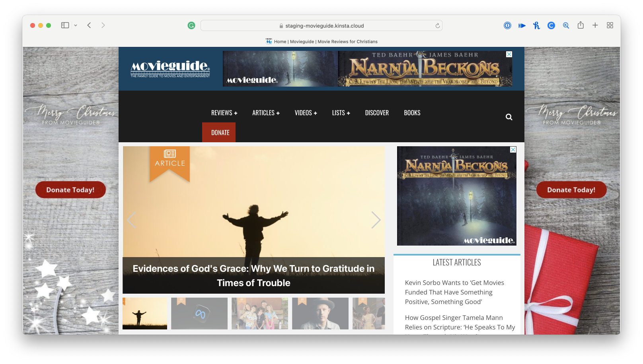The height and width of the screenshot is (364, 643).
Task: Open the Discover menu item
Action: pyautogui.click(x=377, y=113)
